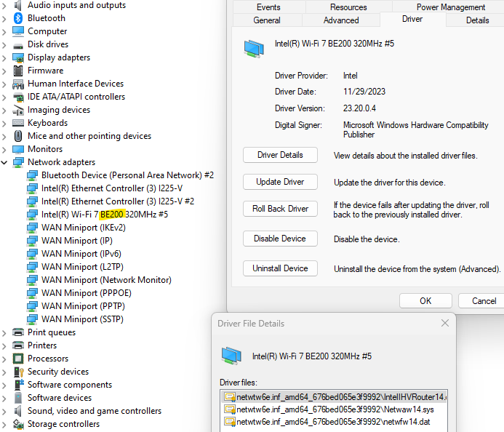The height and width of the screenshot is (432, 504).
Task: Click the Security devices key icon
Action: point(19,372)
